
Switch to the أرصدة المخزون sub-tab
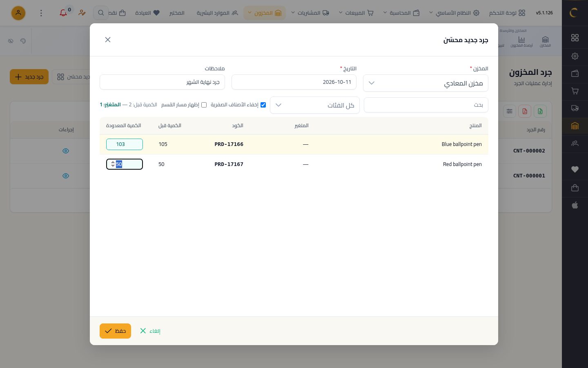click(521, 41)
